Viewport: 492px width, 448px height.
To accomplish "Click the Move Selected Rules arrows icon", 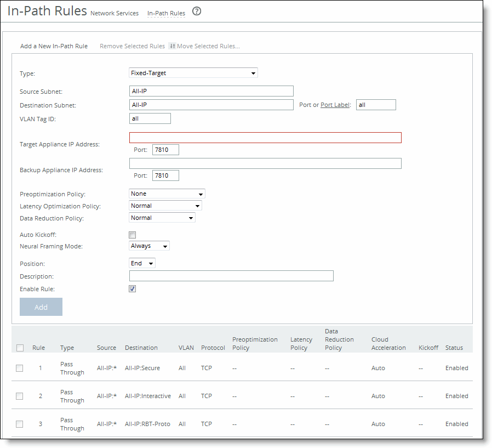I will (172, 46).
